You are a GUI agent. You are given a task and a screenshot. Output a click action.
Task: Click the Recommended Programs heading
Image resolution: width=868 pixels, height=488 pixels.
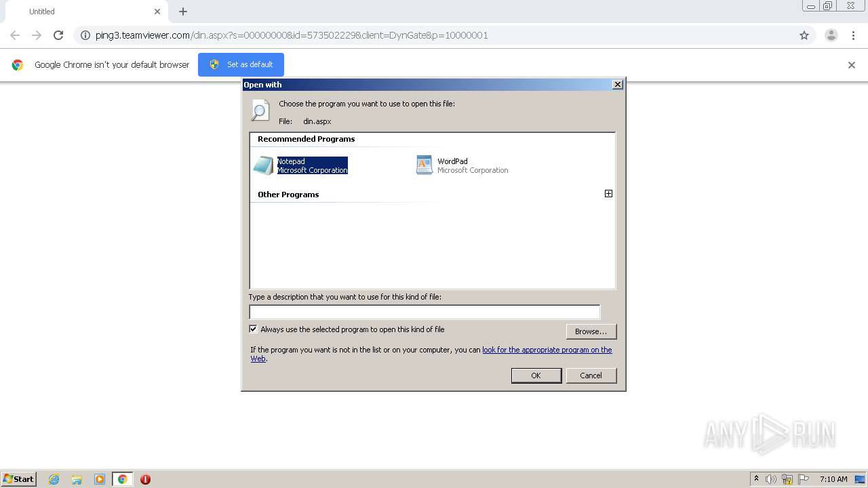pos(307,139)
